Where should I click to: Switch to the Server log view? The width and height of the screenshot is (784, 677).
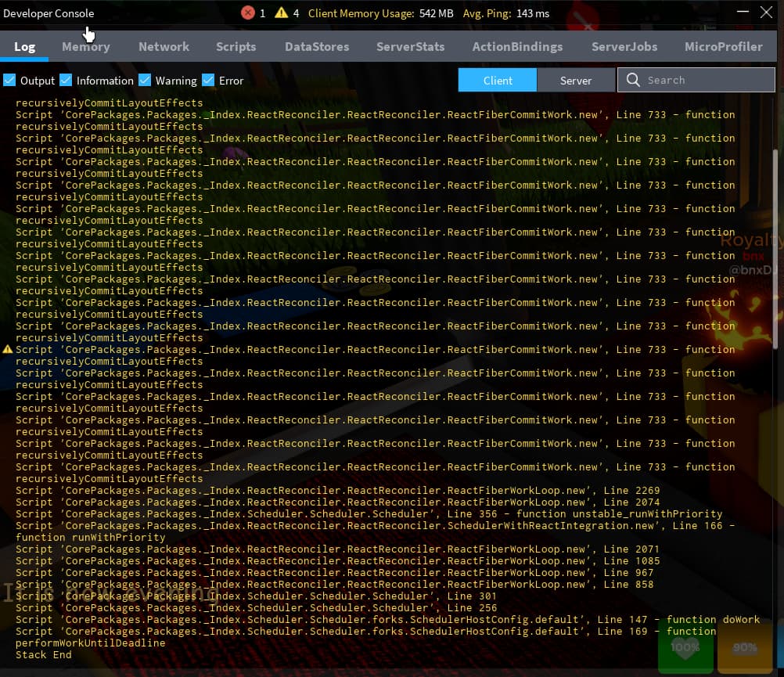coord(576,80)
